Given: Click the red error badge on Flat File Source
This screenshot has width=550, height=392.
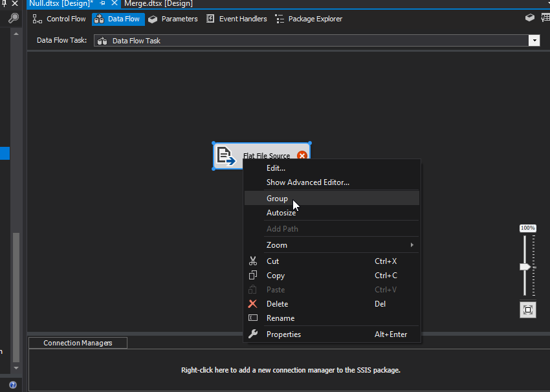Looking at the screenshot, I should point(302,155).
